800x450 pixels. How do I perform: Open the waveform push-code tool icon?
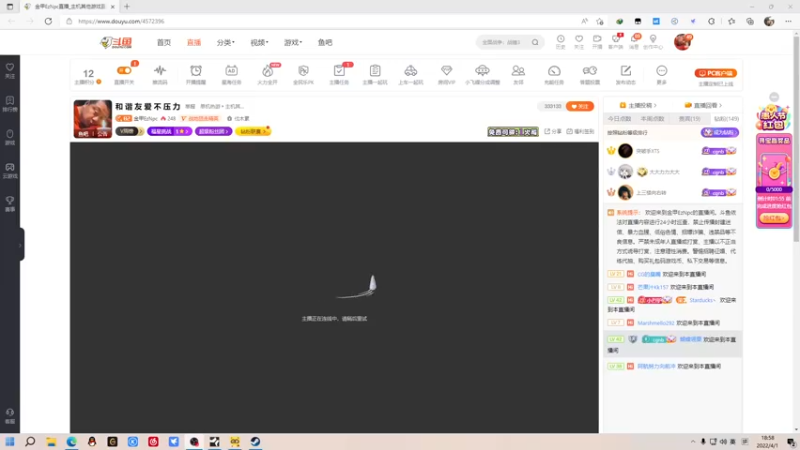pos(160,70)
